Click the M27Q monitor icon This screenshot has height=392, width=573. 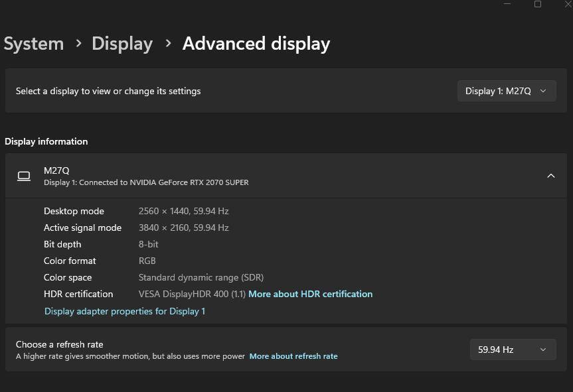24,176
